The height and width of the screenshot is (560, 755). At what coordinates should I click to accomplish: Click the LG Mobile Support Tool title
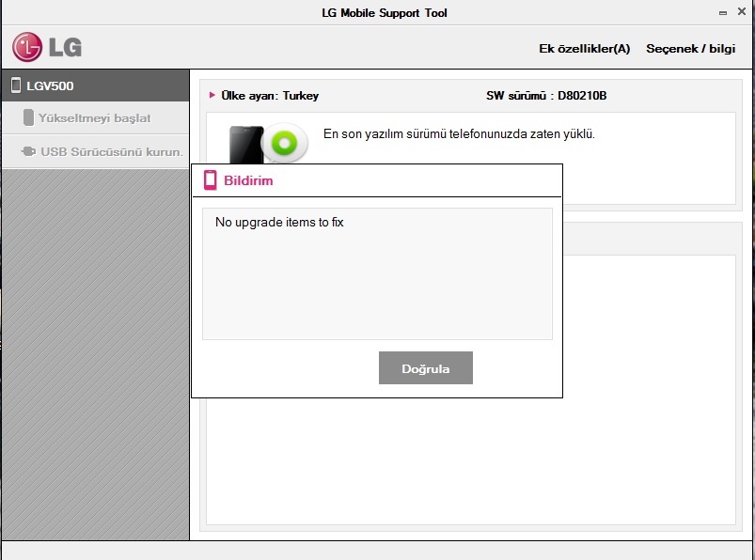click(x=385, y=13)
